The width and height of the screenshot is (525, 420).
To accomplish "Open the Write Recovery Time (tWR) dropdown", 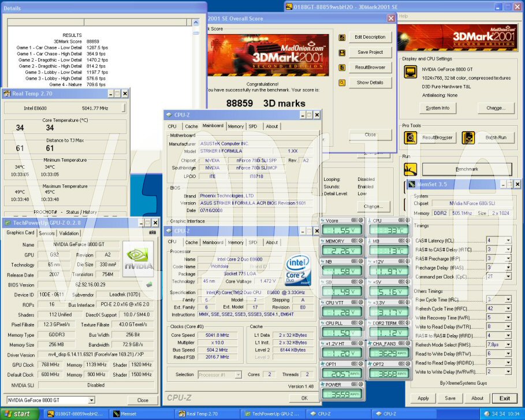I will pyautogui.click(x=508, y=318).
